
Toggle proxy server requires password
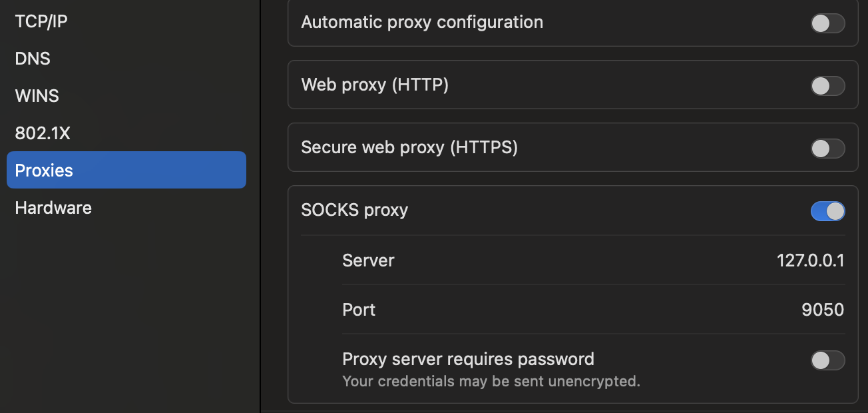pos(827,360)
